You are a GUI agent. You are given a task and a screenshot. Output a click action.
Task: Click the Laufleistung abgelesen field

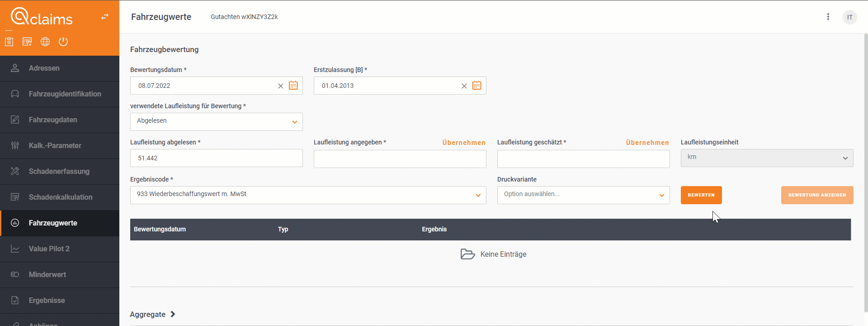[217, 158]
